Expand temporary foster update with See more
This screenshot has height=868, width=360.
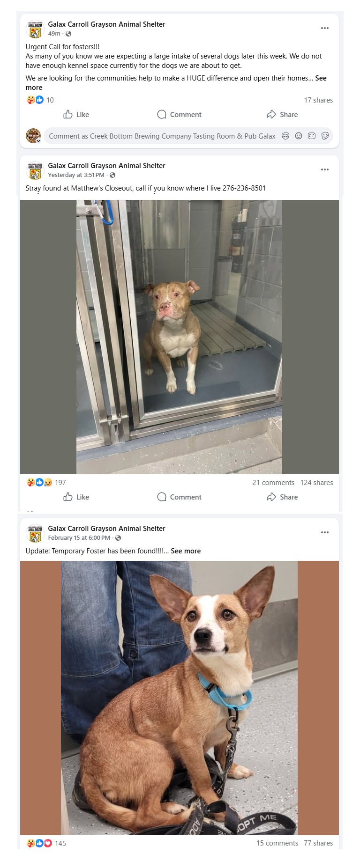pyautogui.click(x=186, y=551)
